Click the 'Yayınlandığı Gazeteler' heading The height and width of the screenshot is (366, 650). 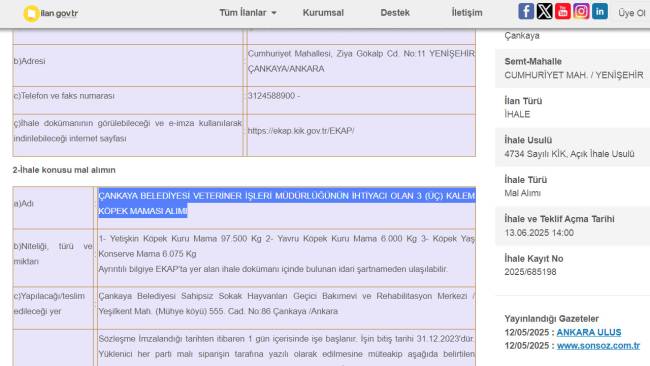tap(551, 319)
